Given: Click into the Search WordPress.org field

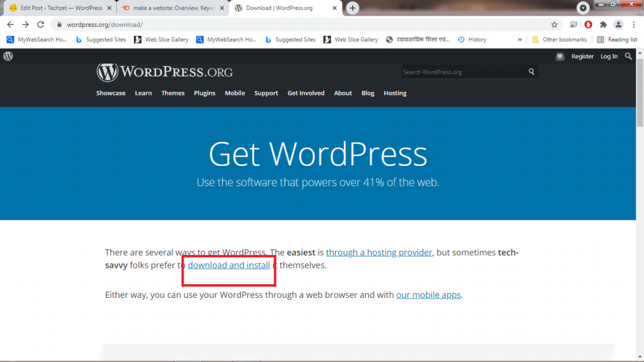Looking at the screenshot, I should [x=462, y=72].
